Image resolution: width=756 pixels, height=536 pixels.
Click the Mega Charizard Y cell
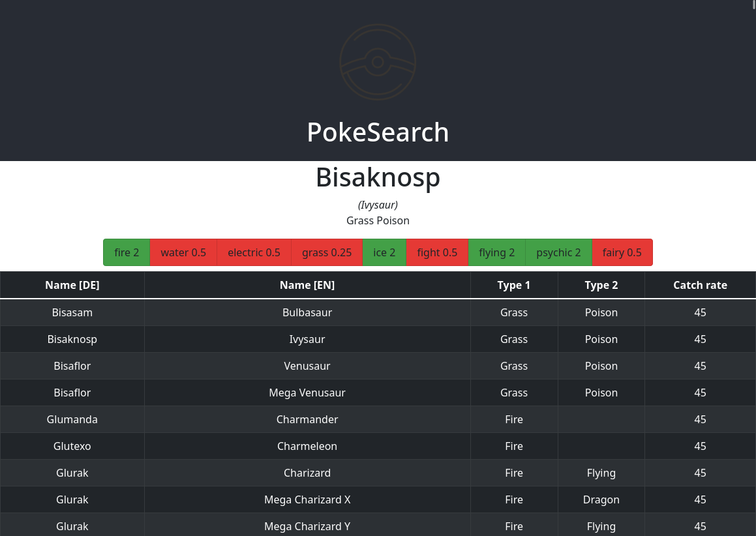pos(307,525)
